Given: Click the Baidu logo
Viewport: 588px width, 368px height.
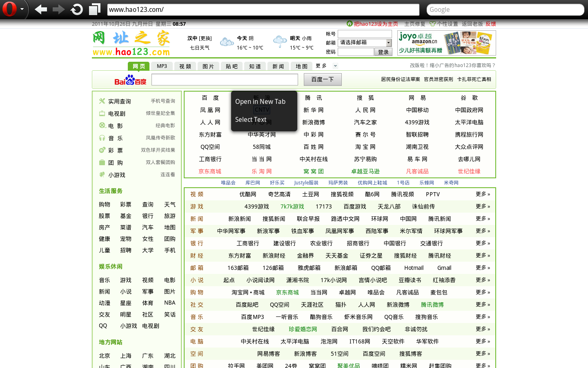Looking at the screenshot, I should [130, 80].
